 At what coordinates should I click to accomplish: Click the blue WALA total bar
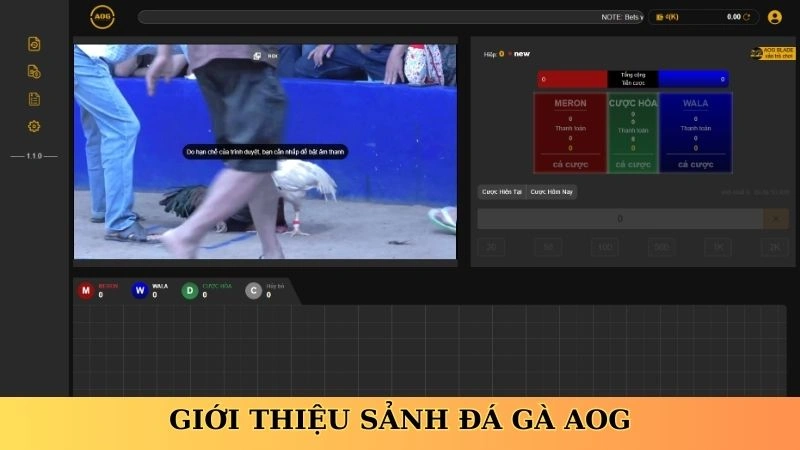coord(693,79)
